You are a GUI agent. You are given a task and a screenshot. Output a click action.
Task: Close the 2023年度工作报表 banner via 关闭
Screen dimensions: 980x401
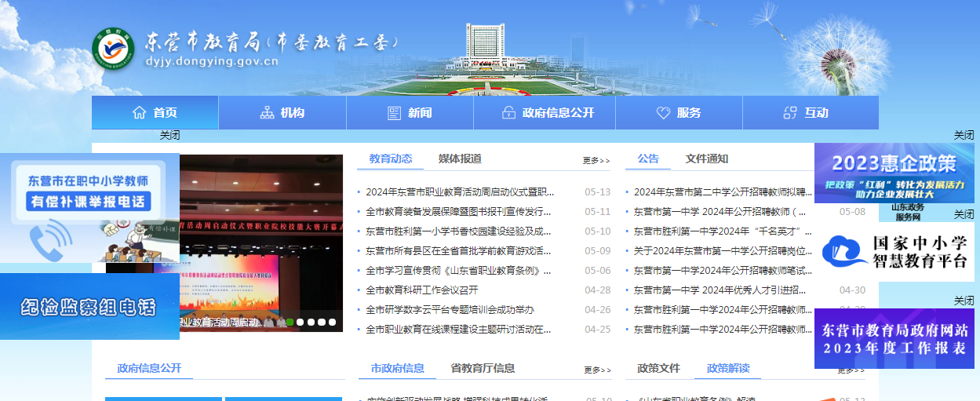pos(964,301)
